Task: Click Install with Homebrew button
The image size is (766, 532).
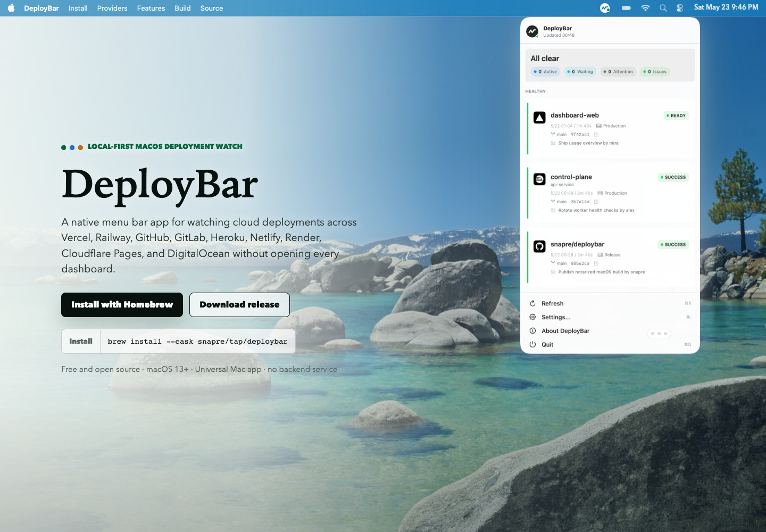Action: coord(122,305)
